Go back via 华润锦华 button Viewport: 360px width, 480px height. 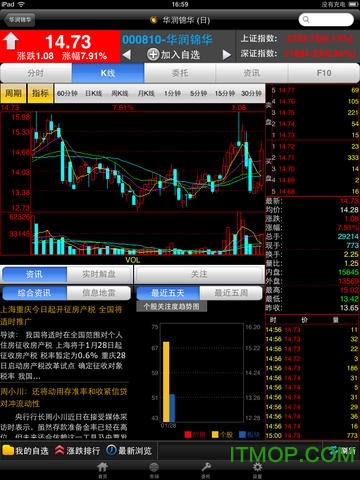point(20,20)
